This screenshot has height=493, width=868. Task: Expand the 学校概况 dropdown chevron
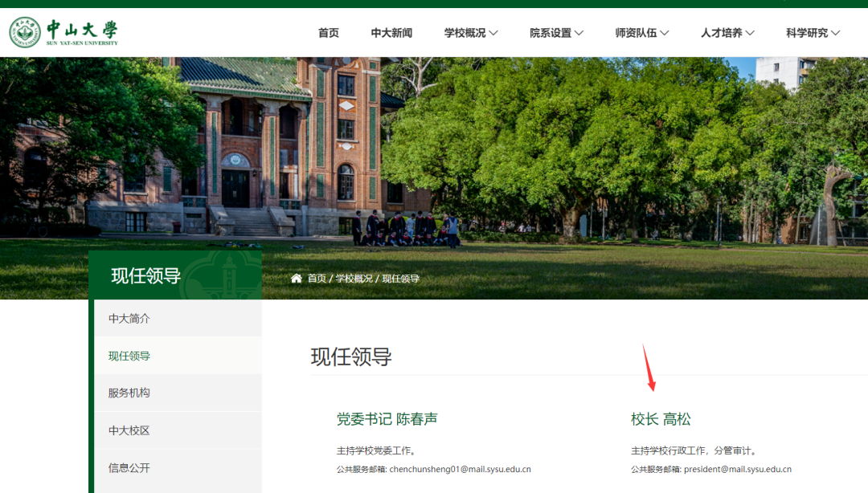point(493,33)
